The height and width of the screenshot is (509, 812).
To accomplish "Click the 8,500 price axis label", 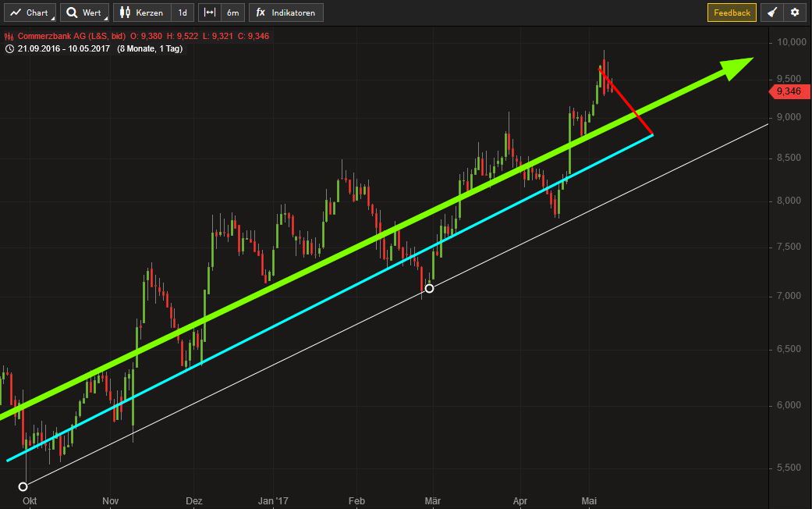I will coord(788,158).
